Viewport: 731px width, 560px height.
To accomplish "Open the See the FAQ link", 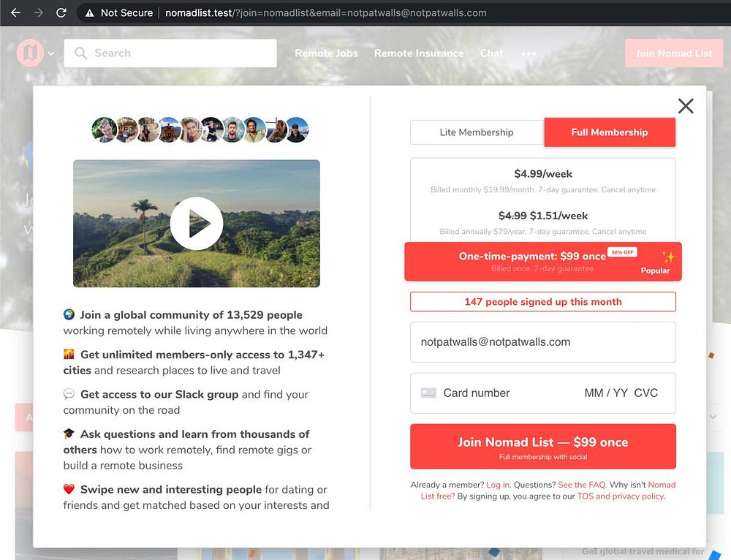I will [x=581, y=485].
